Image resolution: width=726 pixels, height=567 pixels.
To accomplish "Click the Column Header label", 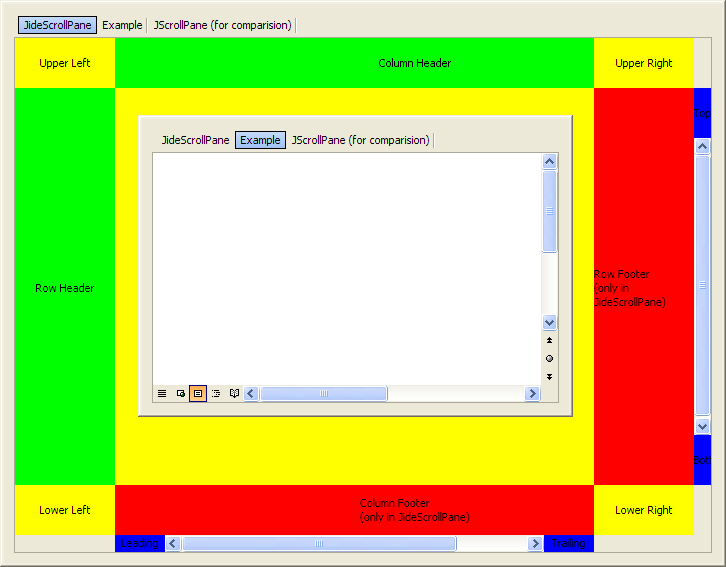I will (x=414, y=63).
